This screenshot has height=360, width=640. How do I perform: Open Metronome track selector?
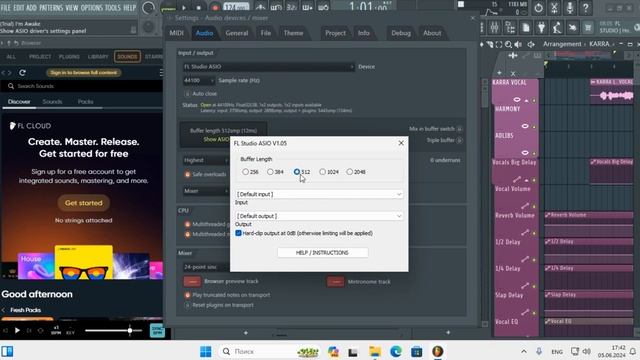(x=336, y=282)
